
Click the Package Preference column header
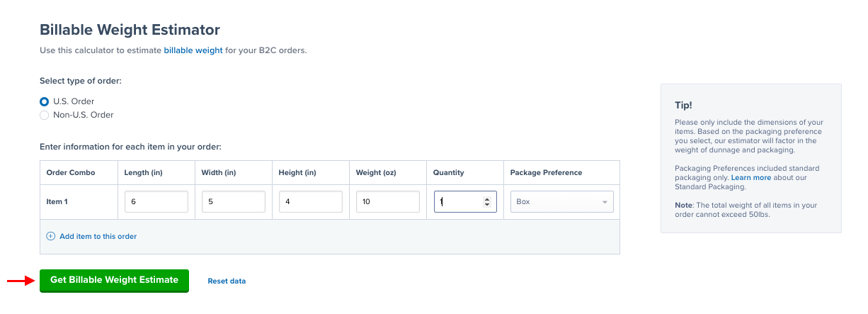(x=546, y=172)
